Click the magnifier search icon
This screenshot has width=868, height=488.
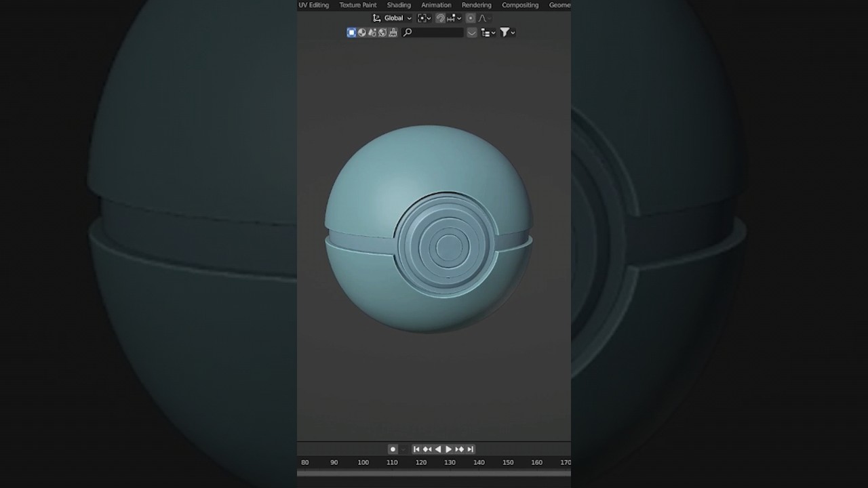(x=408, y=33)
